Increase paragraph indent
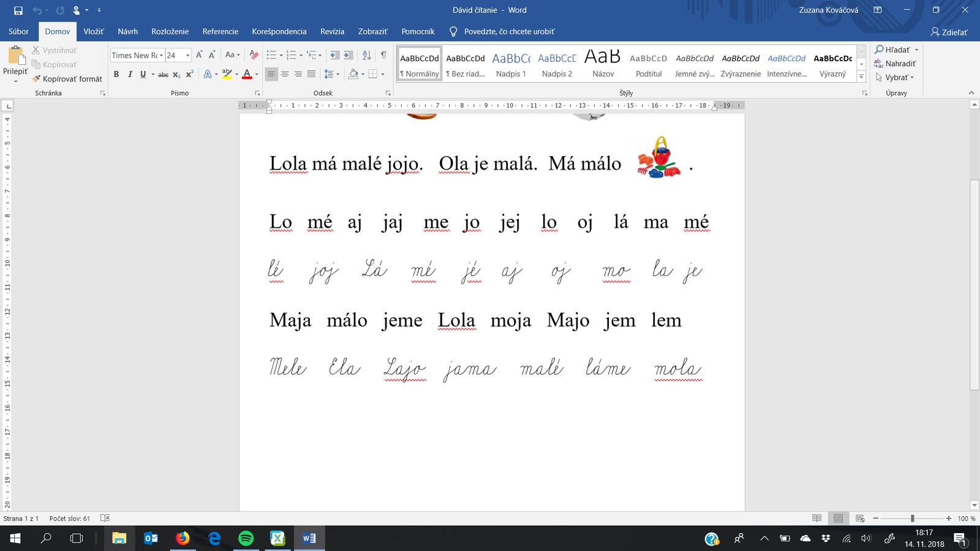This screenshot has width=980, height=551. pos(349,55)
